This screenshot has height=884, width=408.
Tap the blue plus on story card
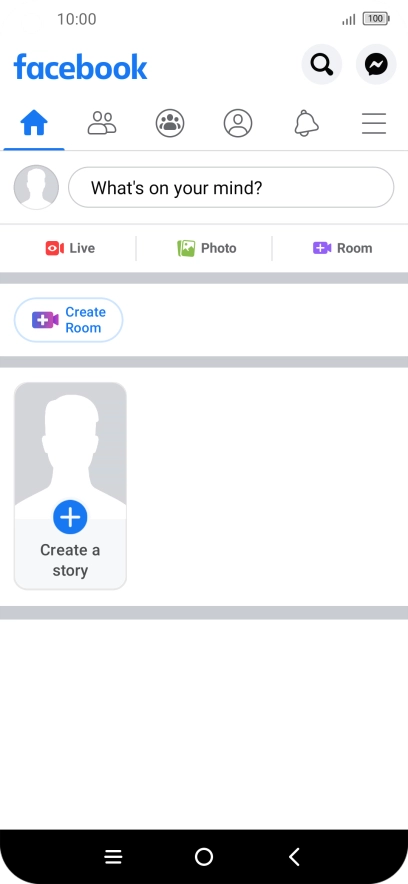(70, 517)
